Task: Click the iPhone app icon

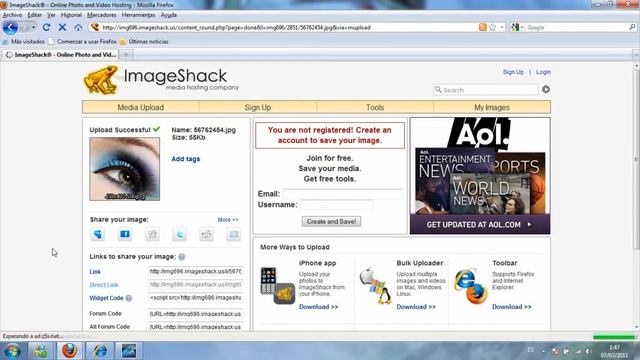Action: click(x=278, y=286)
